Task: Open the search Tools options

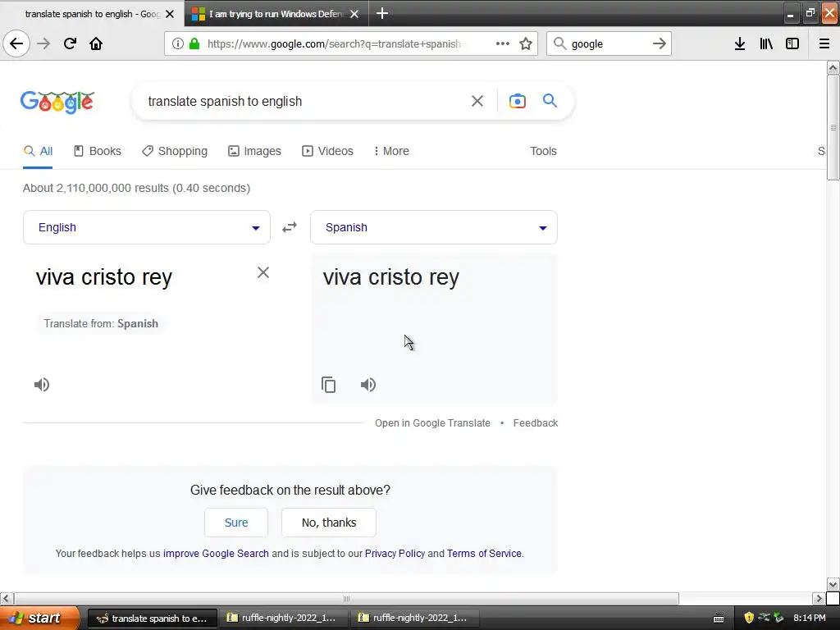Action: pyautogui.click(x=543, y=151)
